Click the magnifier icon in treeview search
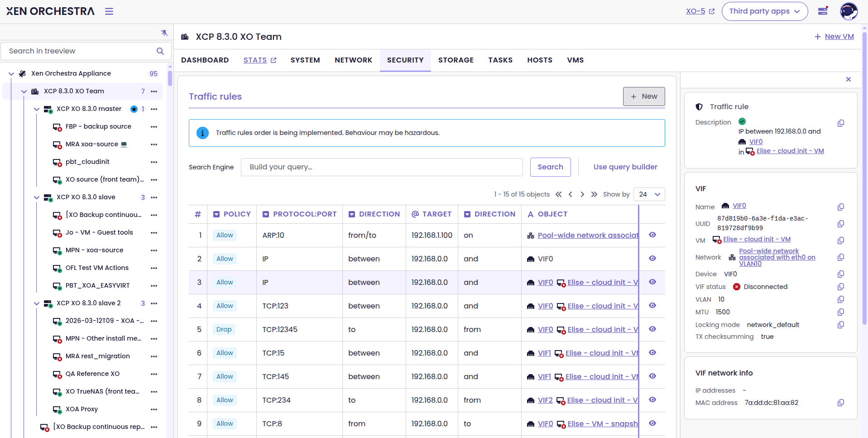This screenshot has height=438, width=868. (x=160, y=51)
